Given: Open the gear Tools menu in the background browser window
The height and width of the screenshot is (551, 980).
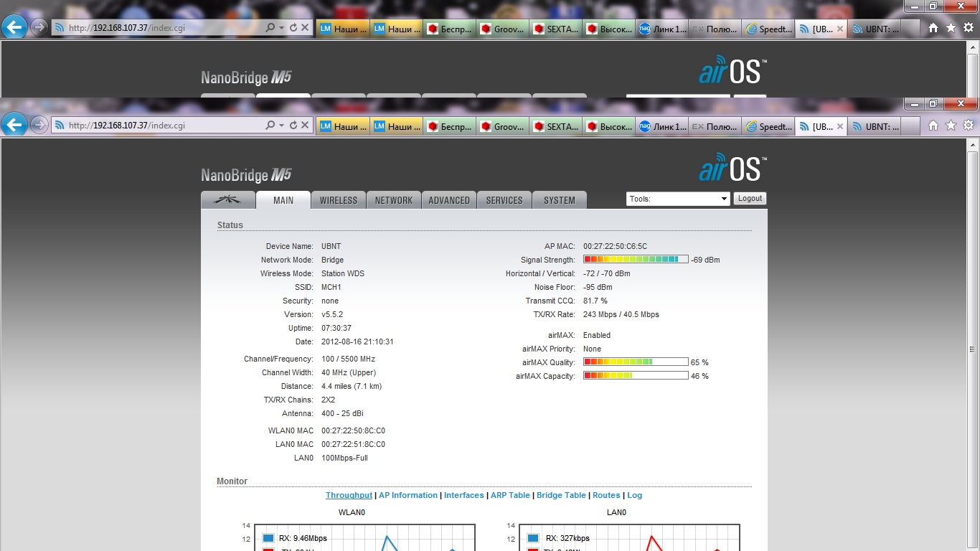Looking at the screenshot, I should 969,28.
